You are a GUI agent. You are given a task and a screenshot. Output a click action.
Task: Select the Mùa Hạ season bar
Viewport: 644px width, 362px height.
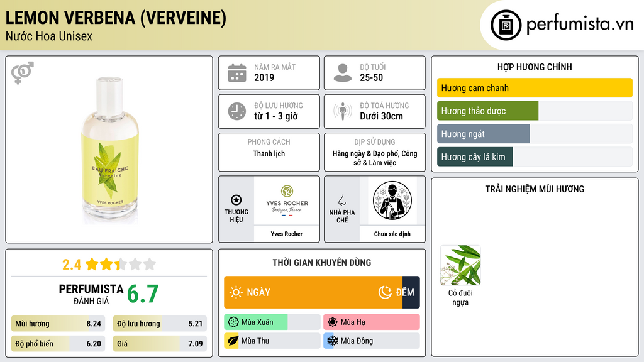point(371,322)
